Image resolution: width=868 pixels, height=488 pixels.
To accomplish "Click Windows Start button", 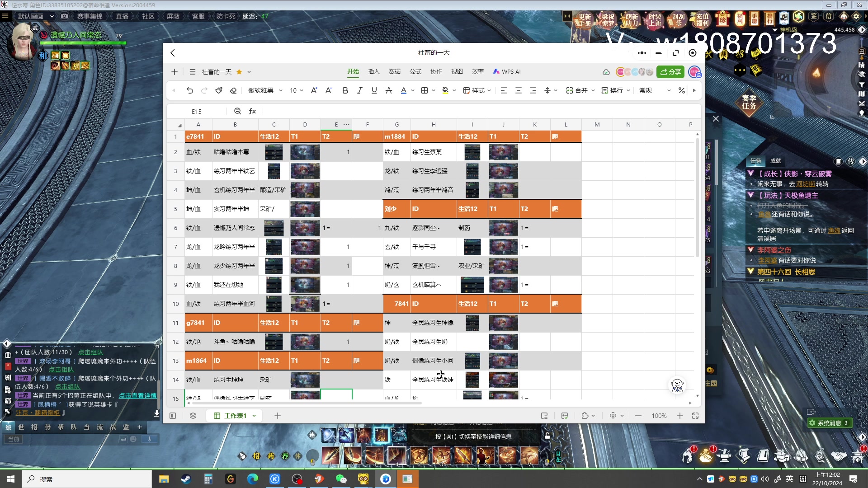I will (x=11, y=479).
